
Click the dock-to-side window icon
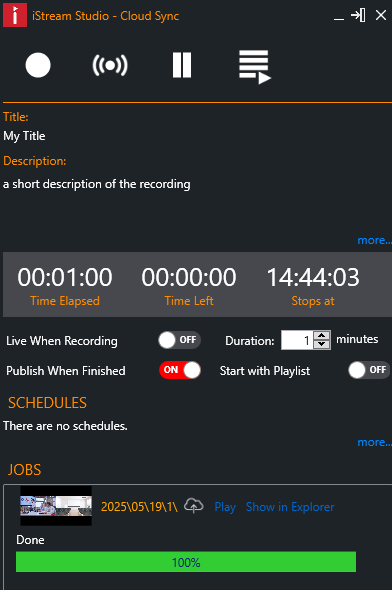point(358,15)
